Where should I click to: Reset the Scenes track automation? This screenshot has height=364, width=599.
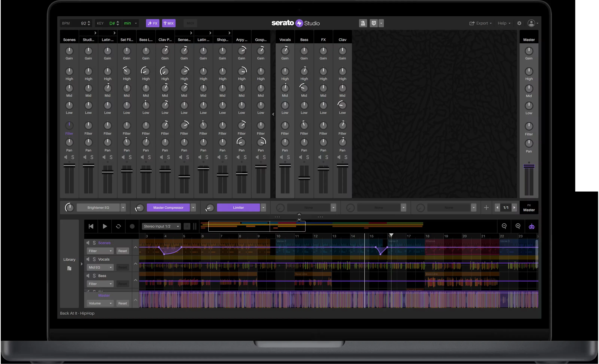(123, 251)
